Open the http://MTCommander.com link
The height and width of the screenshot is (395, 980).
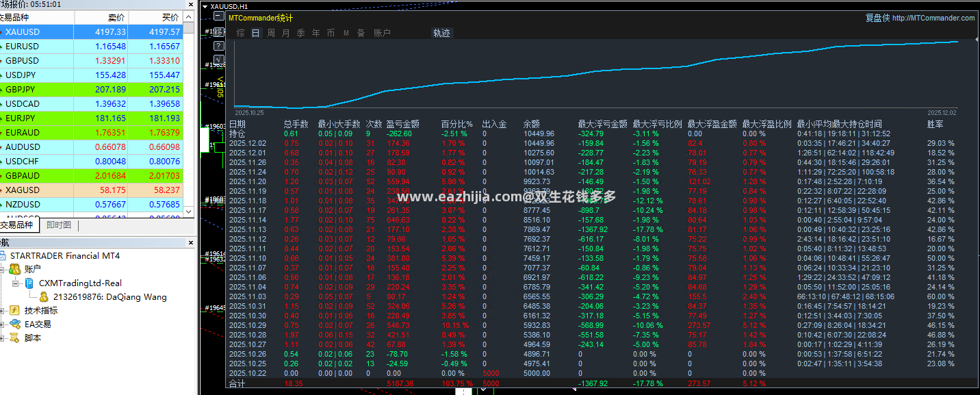(933, 18)
